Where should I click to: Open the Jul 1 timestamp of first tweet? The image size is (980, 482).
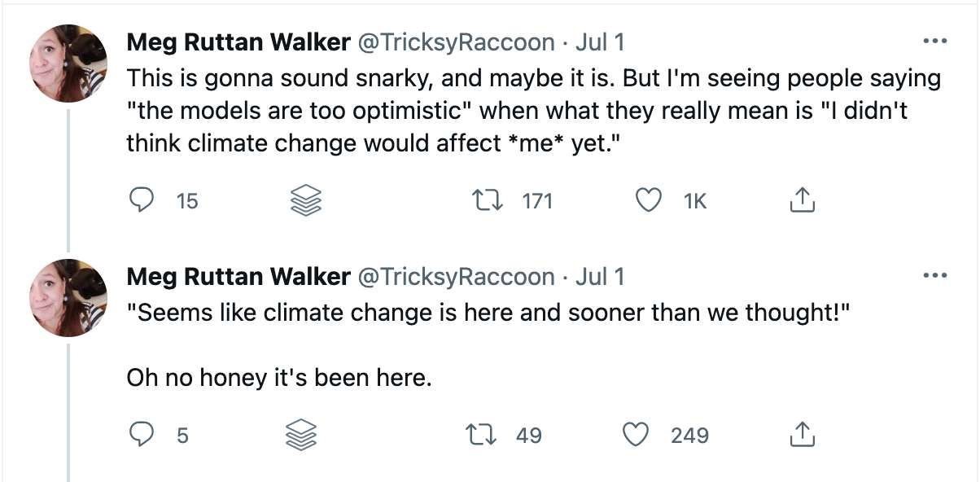600,42
